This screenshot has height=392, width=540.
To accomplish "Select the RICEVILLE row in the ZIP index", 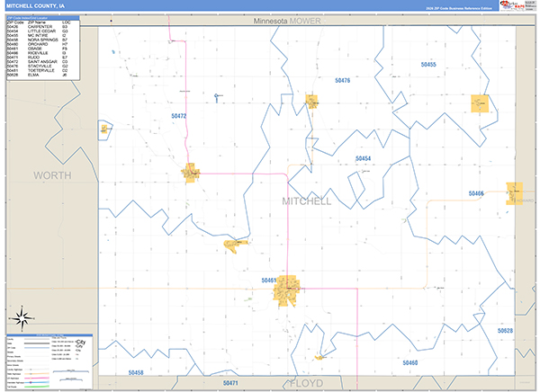I will (41, 51).
